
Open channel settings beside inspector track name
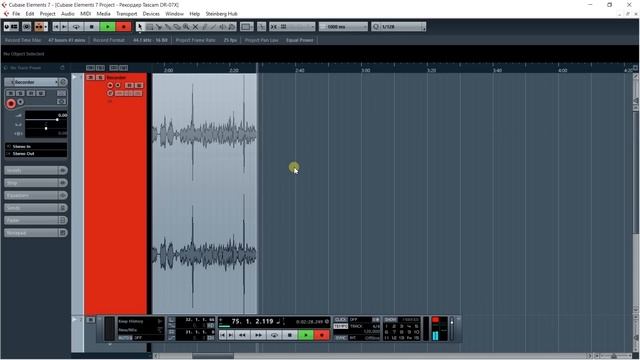(x=63, y=82)
